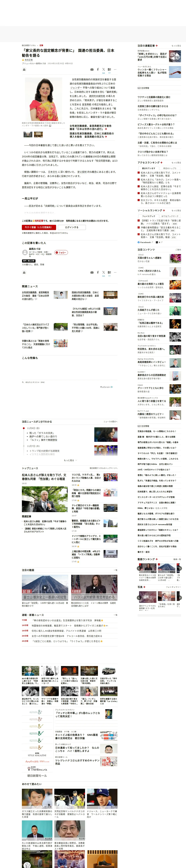
Task: Click previous arrow in 写真 carousel
Action: point(139,597)
